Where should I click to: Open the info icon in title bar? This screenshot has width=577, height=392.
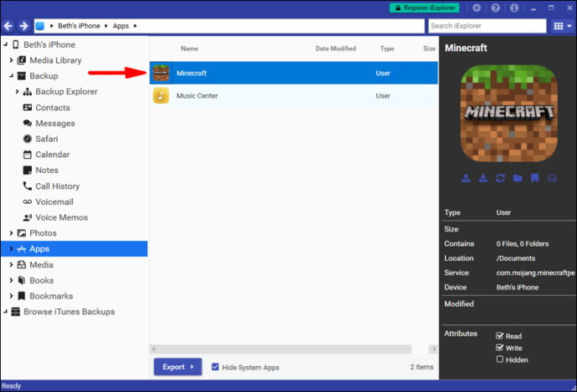tap(514, 8)
